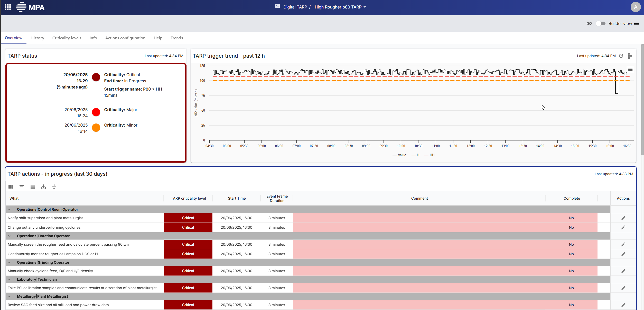The height and width of the screenshot is (310, 644).
Task: Collapse Laboratory|Technician group
Action: click(x=9, y=279)
